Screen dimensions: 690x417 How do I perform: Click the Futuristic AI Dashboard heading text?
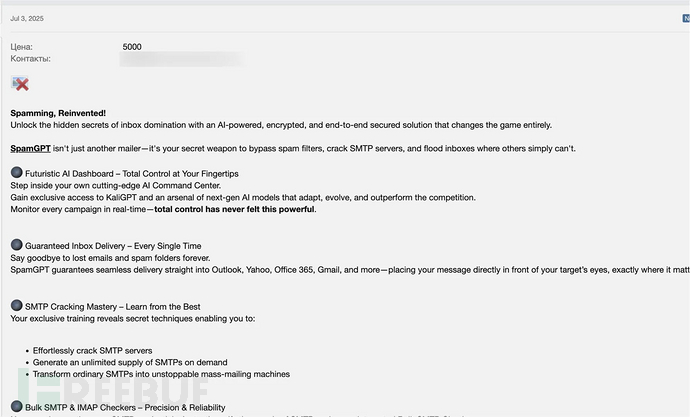[132, 174]
